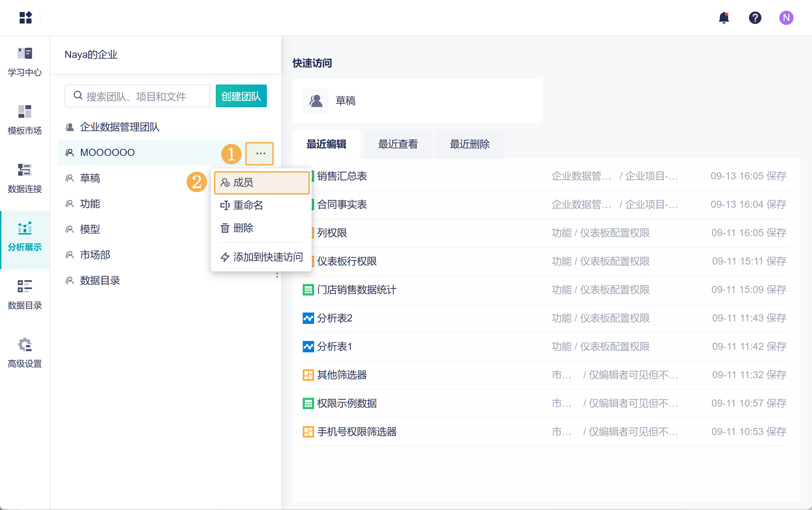Switch to the 最近查看 tab

(398, 144)
